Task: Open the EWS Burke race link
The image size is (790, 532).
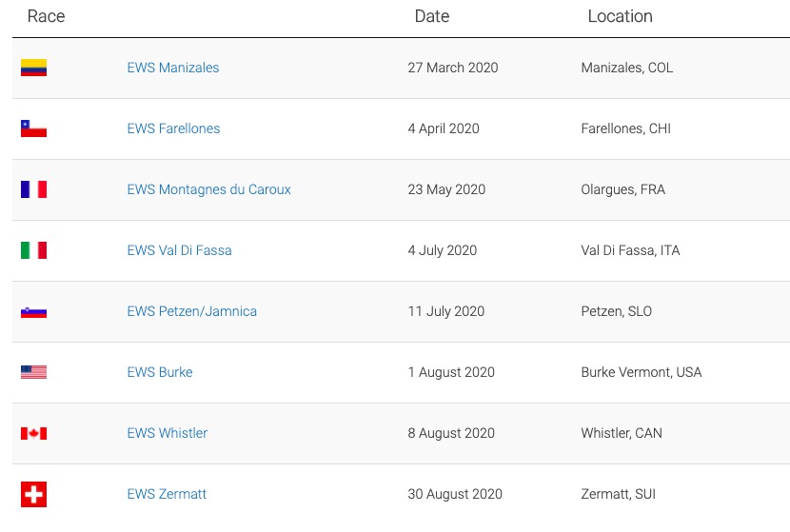Action: click(160, 372)
